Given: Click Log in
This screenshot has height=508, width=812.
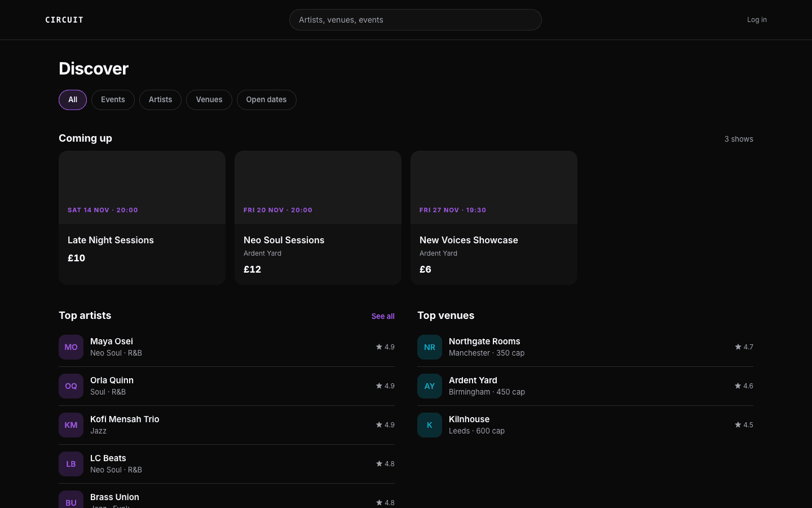Looking at the screenshot, I should 757,20.
